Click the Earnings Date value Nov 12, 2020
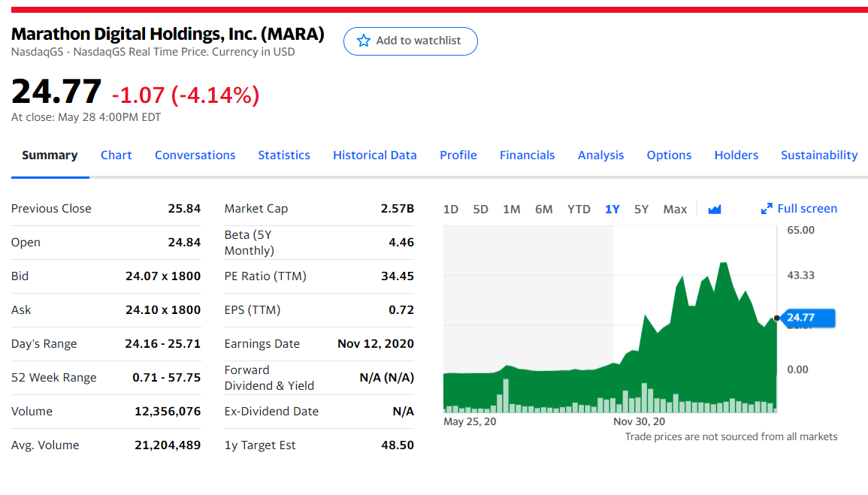 [x=375, y=343]
